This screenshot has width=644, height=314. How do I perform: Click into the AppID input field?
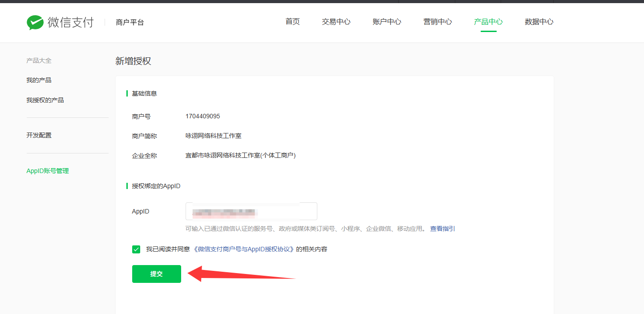(x=251, y=211)
